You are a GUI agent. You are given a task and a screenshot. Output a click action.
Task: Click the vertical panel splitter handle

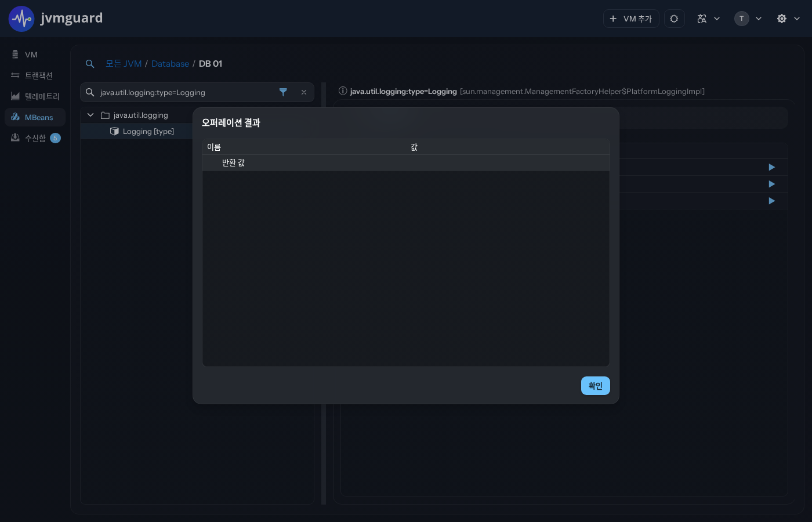[x=324, y=293]
